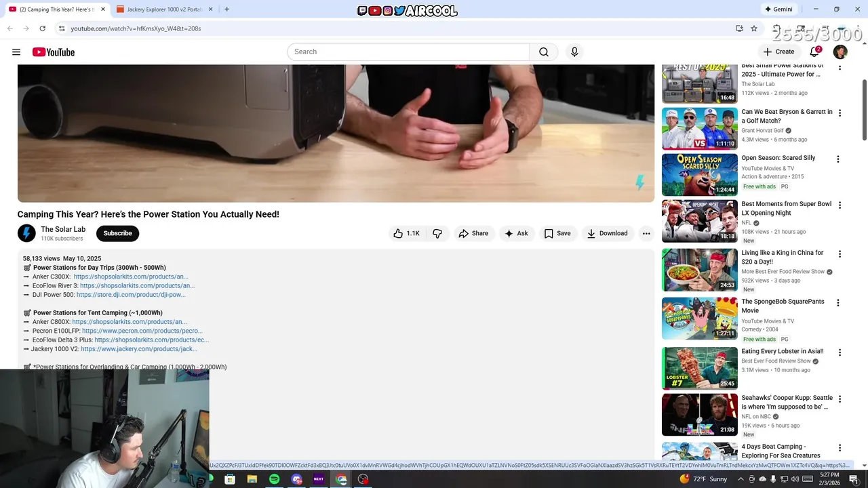Open options for Seahawks' Cooper Kupp video
The width and height of the screenshot is (868, 488).
(x=840, y=399)
